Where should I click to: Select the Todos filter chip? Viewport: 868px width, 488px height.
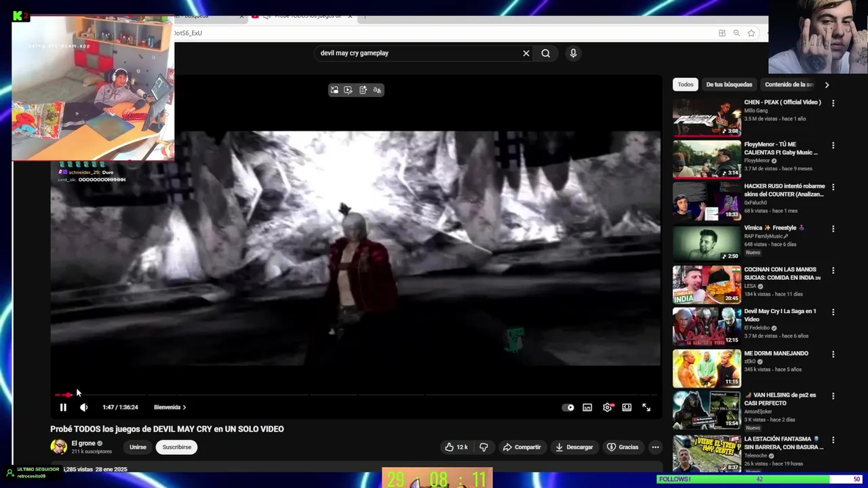pyautogui.click(x=686, y=85)
